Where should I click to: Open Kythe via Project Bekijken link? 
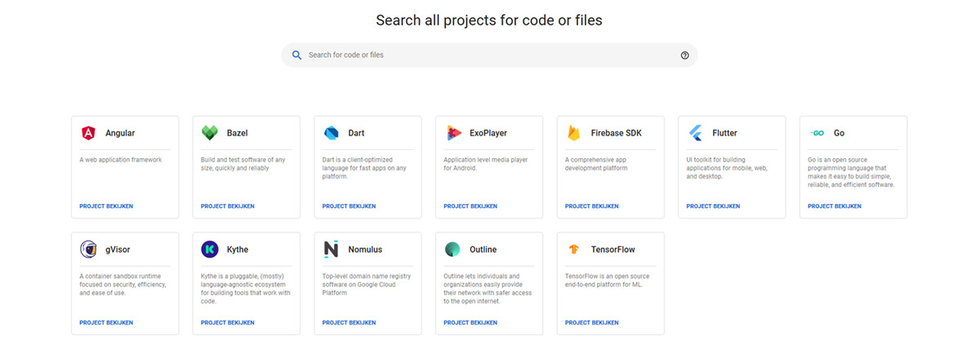[228, 323]
